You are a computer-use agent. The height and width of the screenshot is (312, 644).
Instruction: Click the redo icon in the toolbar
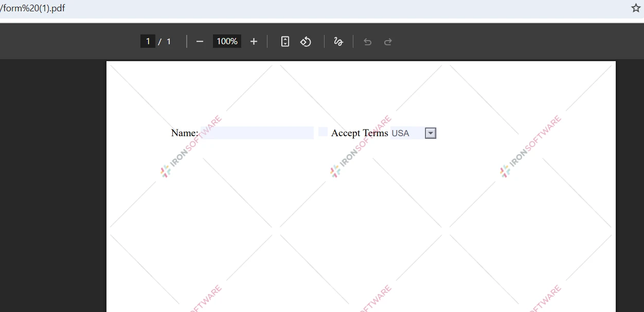click(x=388, y=42)
